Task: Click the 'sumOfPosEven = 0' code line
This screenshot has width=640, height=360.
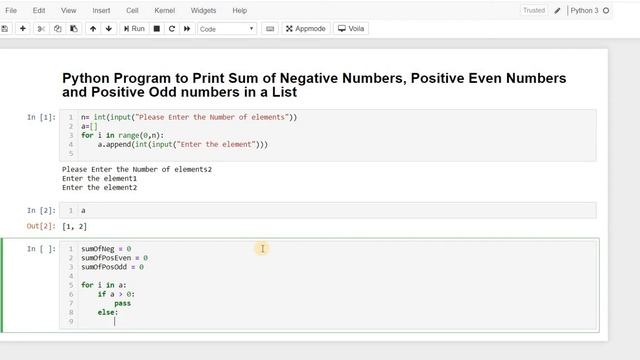Action: tap(114, 258)
